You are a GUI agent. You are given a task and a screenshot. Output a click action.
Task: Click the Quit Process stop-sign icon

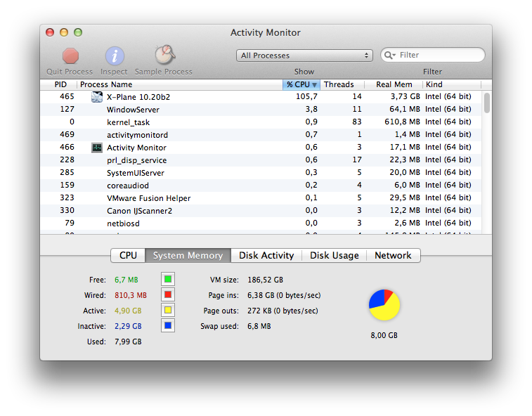pyautogui.click(x=70, y=56)
